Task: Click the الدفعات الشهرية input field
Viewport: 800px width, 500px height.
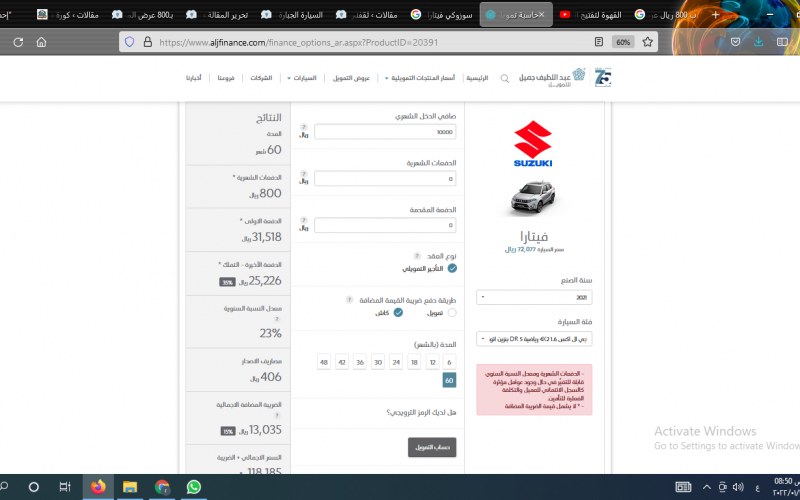Action: click(x=385, y=179)
